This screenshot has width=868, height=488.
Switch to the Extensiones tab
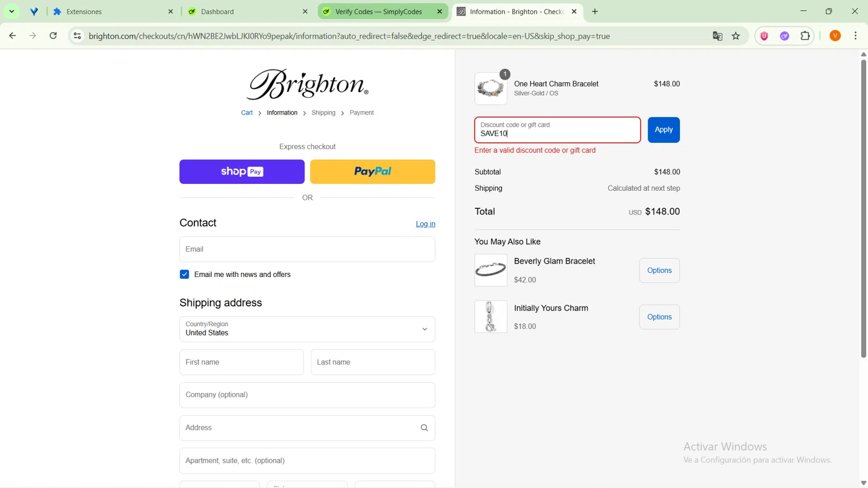113,12
